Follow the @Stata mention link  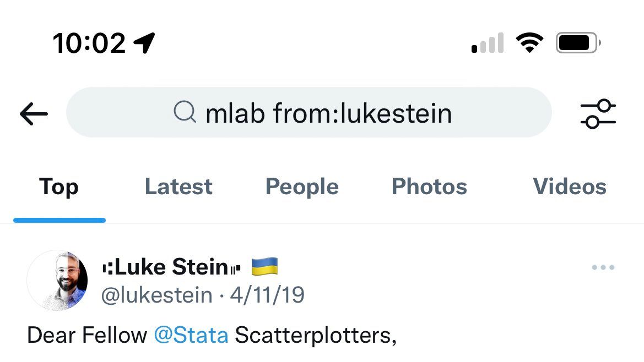191,335
